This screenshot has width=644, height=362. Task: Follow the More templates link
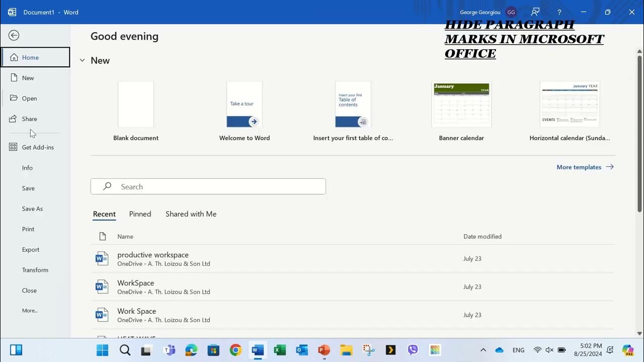585,167
